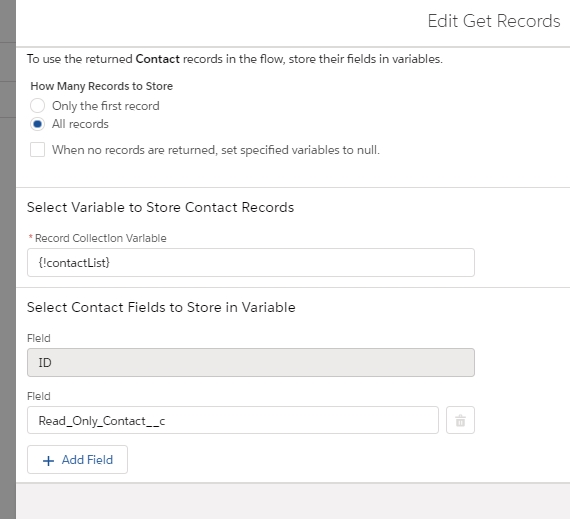Click Select Contact Fields to Store heading
This screenshot has width=570, height=519.
tap(161, 307)
